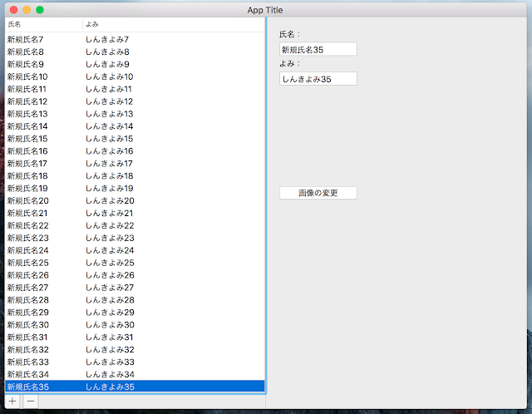
Task: Click the しんきよみ31 cell
Action: [109, 338]
